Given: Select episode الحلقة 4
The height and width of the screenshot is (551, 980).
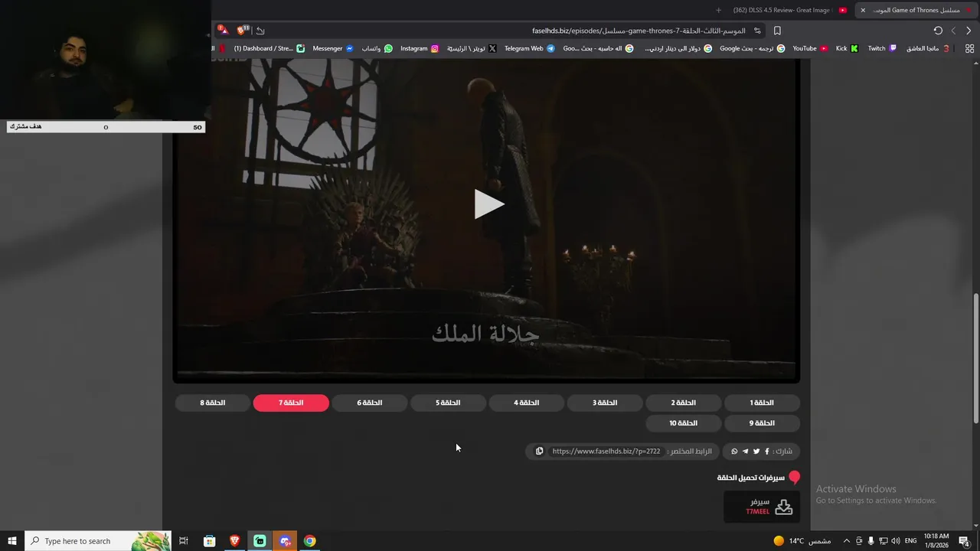Looking at the screenshot, I should point(526,403).
